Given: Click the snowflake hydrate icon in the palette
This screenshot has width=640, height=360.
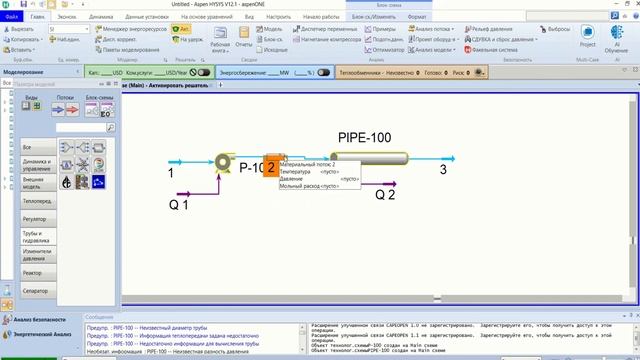Looking at the screenshot, I should [x=82, y=164].
